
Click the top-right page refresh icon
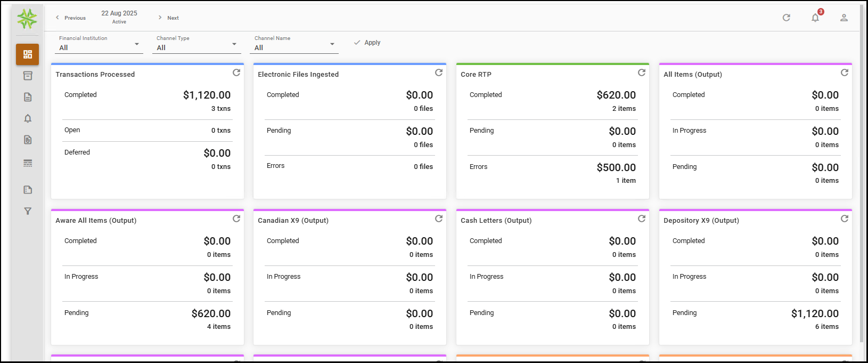tap(787, 18)
